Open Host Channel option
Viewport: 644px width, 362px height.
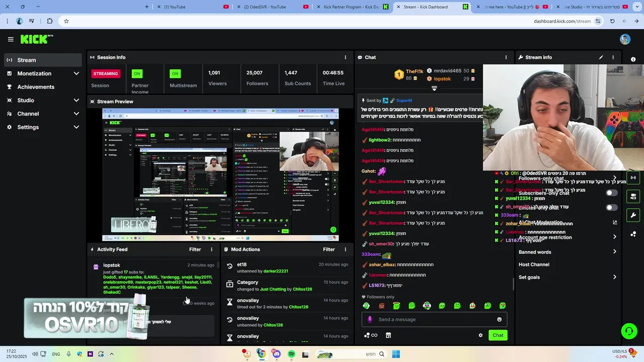[534, 264]
